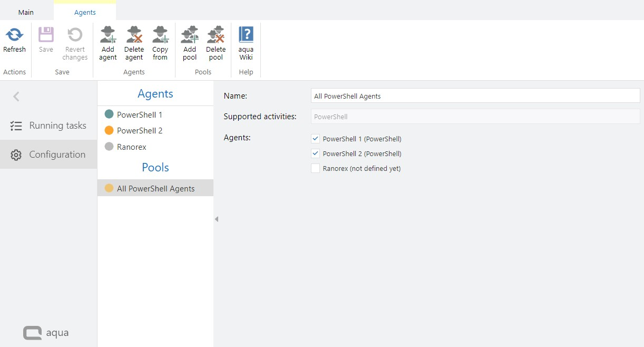
Task: Open Running tasks in the sidebar
Action: [48, 126]
